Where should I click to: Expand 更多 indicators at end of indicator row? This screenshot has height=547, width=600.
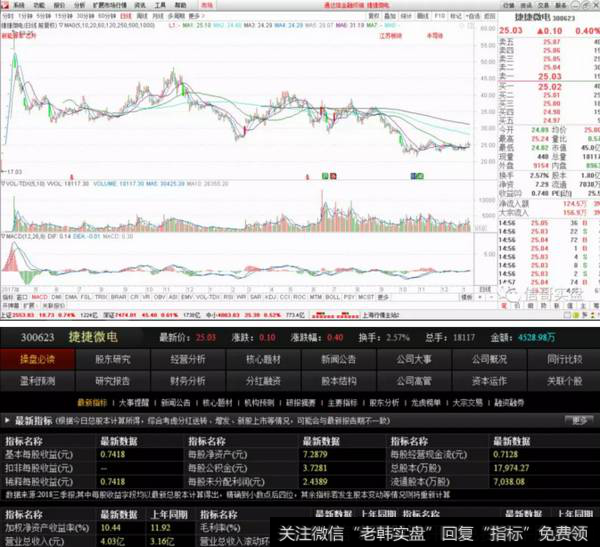pos(383,297)
